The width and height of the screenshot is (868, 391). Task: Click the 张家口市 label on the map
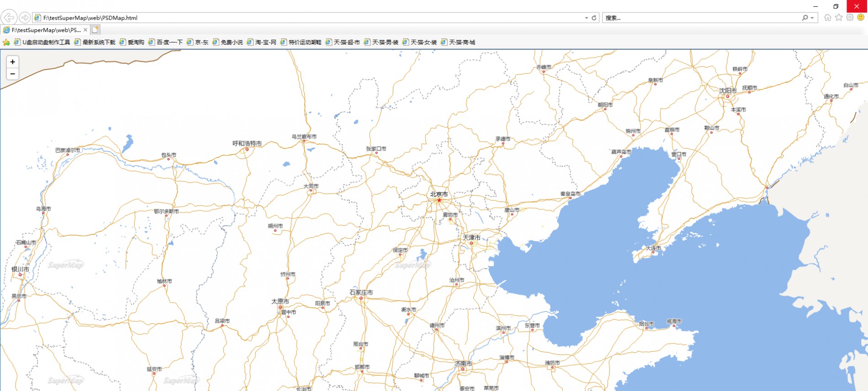(376, 149)
